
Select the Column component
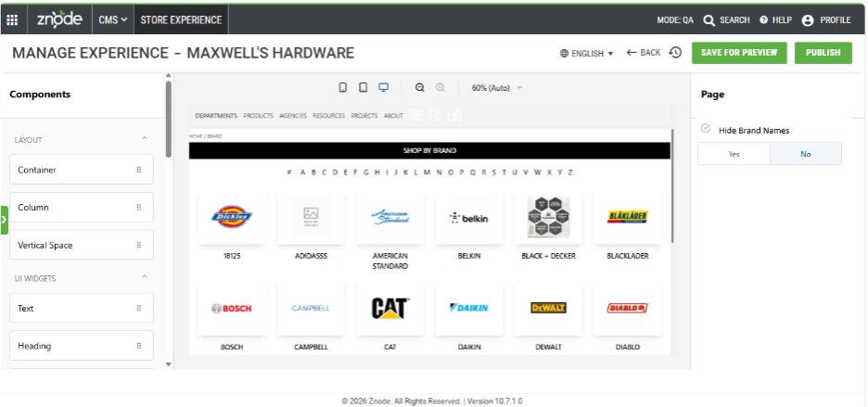coord(82,207)
